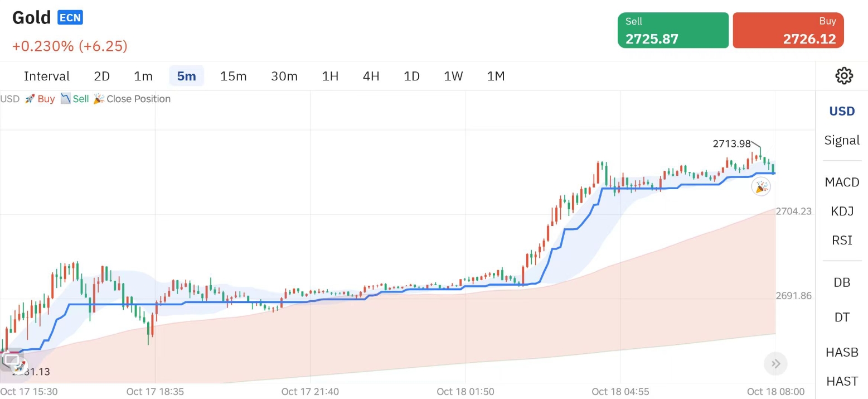Toggle the KDJ indicator

coord(842,211)
